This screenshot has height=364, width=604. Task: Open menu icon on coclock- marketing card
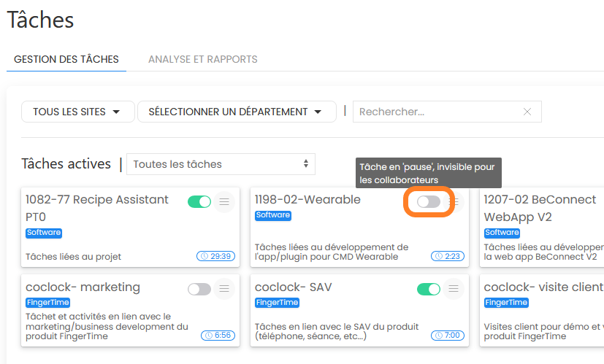pyautogui.click(x=224, y=289)
